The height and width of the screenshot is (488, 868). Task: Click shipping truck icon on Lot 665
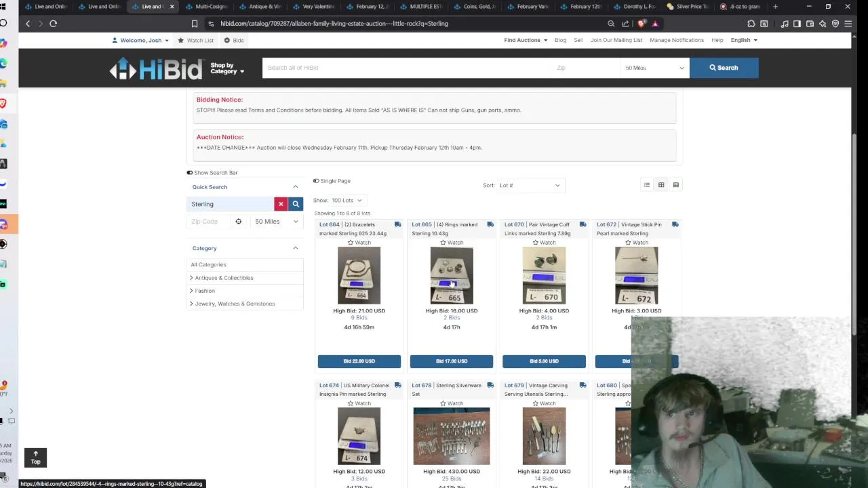click(490, 224)
